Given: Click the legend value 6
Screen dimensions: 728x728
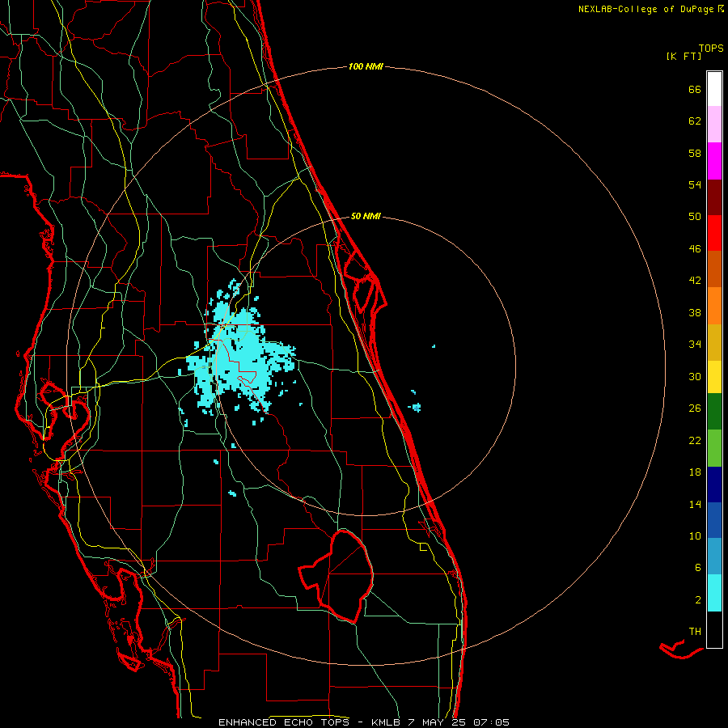Looking at the screenshot, I should click(698, 567).
